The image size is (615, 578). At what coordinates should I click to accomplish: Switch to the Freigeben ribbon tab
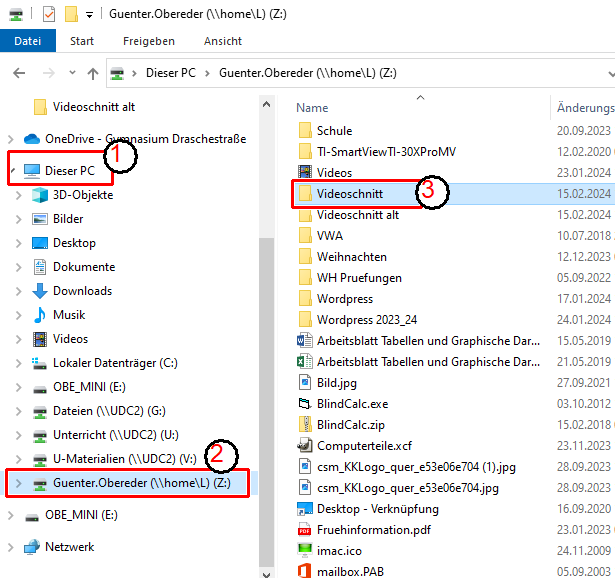click(148, 41)
